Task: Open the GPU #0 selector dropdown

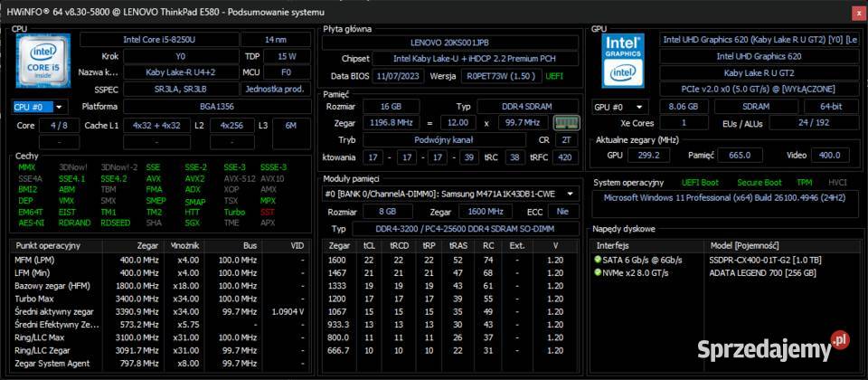Action: (x=620, y=107)
